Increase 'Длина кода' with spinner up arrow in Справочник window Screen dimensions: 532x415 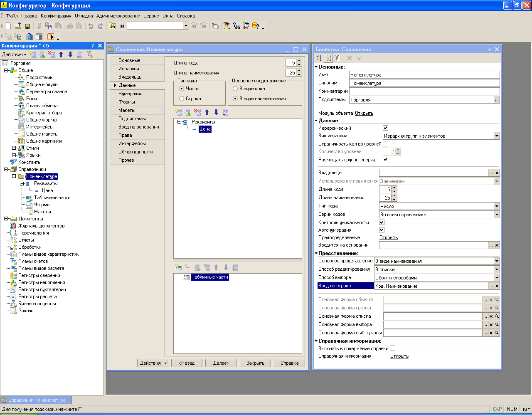[x=299, y=61]
